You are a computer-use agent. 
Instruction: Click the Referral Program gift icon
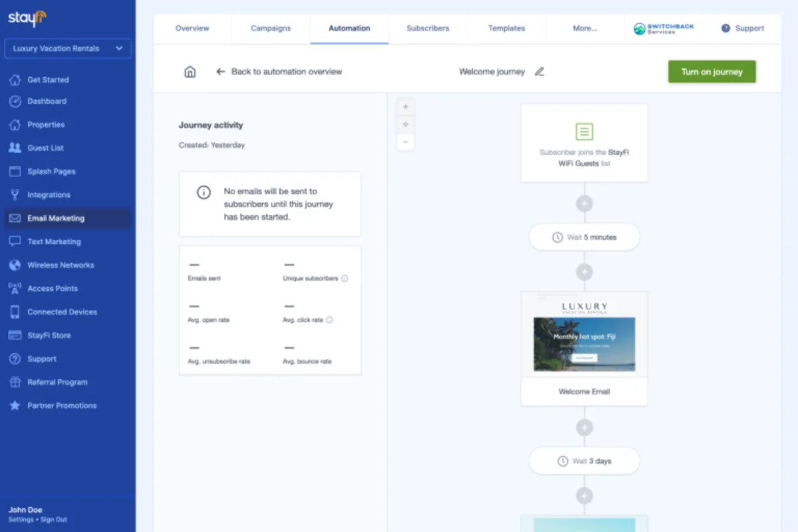click(x=15, y=382)
